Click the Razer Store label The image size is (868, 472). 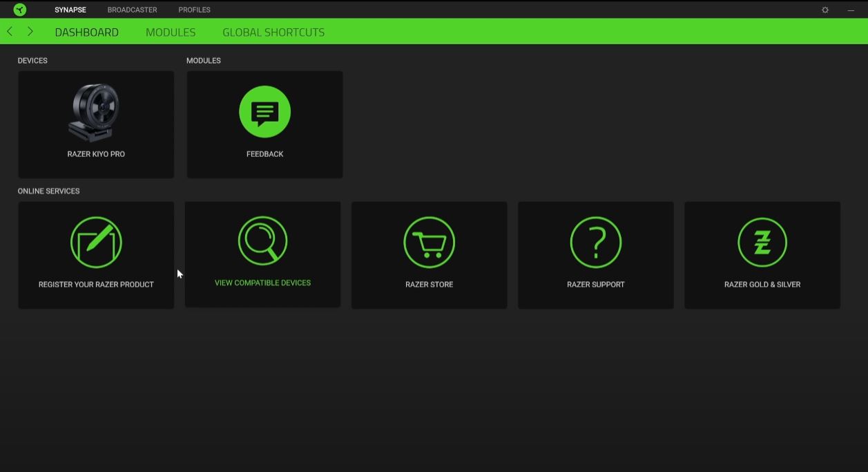click(x=430, y=285)
